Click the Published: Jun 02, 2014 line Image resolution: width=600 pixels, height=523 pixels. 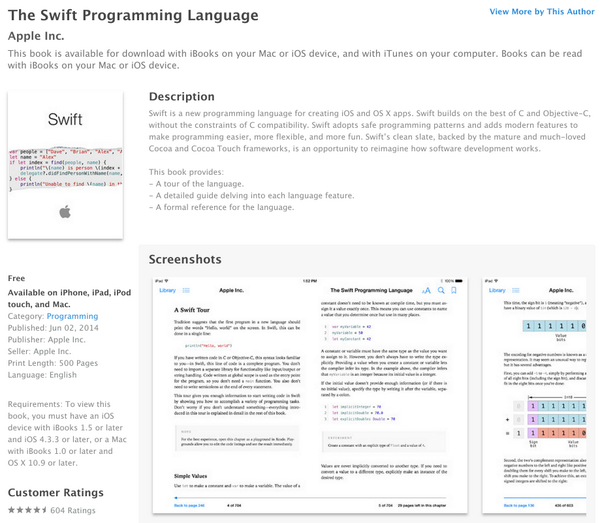pos(53,328)
